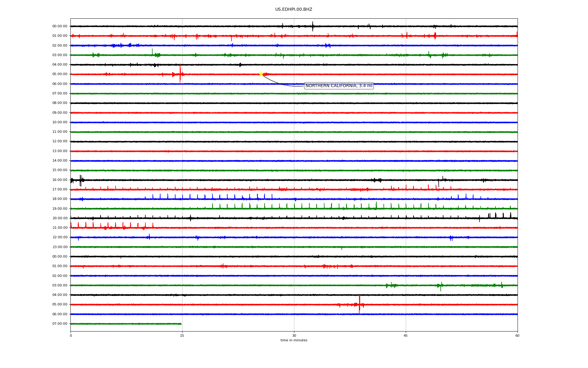Click the 19:00:00 row time label
The image size is (588, 368).
(60, 209)
